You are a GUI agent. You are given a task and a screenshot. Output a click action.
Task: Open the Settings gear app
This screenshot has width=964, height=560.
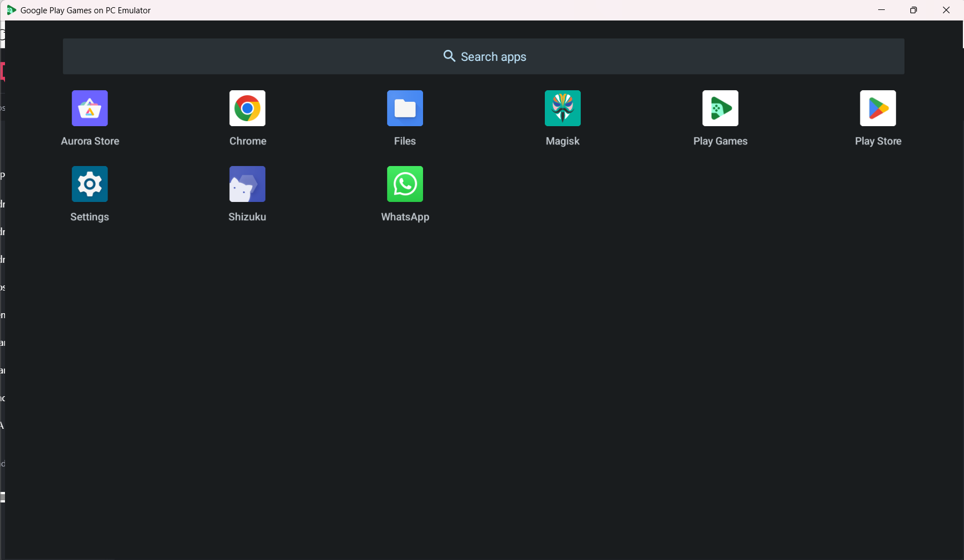coord(90,184)
